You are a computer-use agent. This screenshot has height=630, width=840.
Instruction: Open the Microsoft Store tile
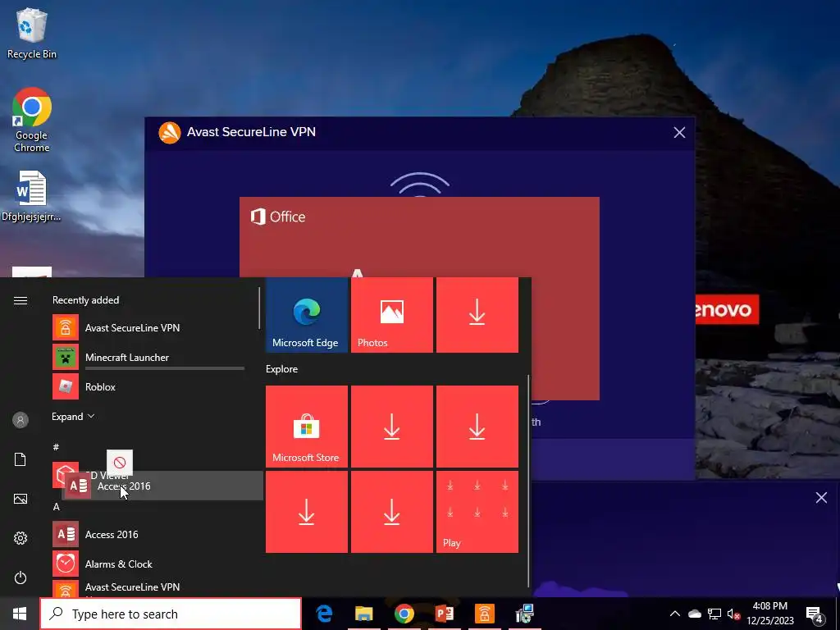click(x=307, y=427)
